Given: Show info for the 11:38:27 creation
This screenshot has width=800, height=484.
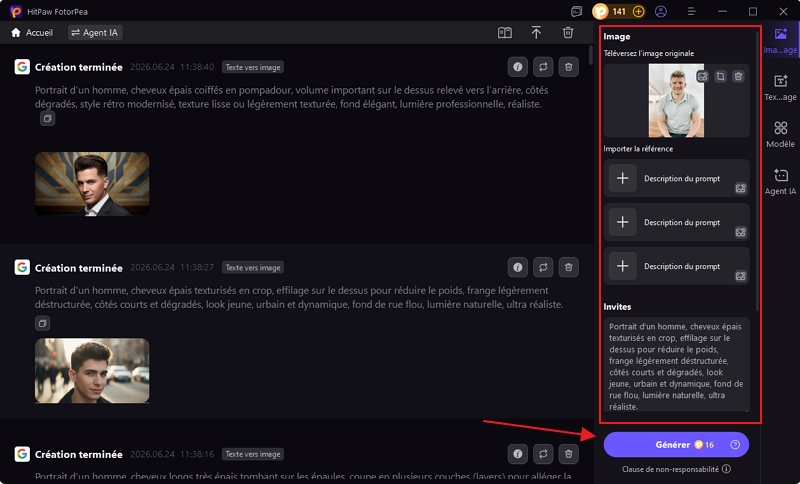Looking at the screenshot, I should pos(517,267).
